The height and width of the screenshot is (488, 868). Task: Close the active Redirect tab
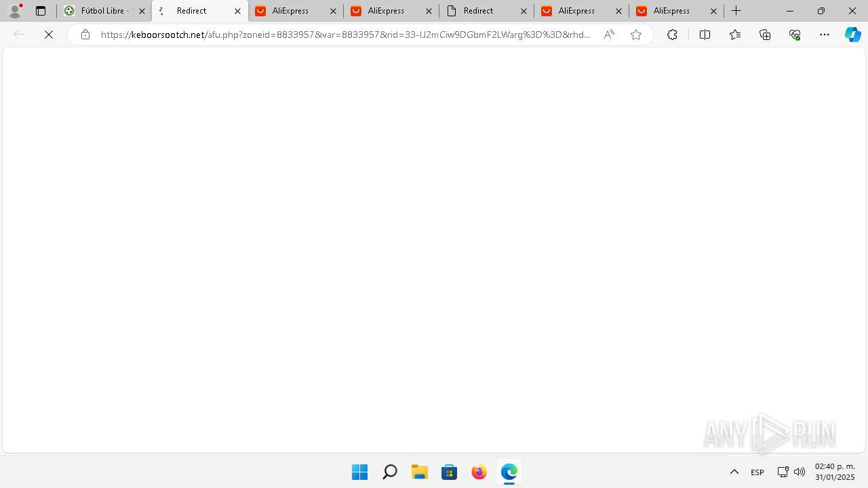click(238, 11)
